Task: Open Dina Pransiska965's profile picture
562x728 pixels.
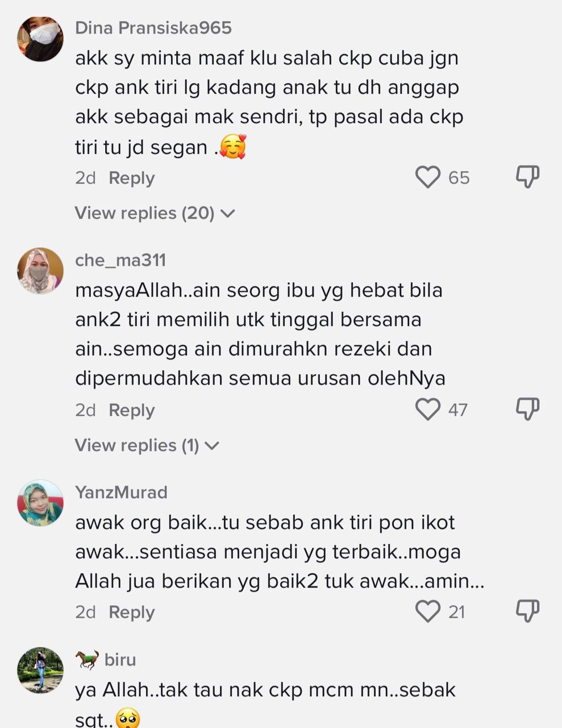Action: coord(40,39)
